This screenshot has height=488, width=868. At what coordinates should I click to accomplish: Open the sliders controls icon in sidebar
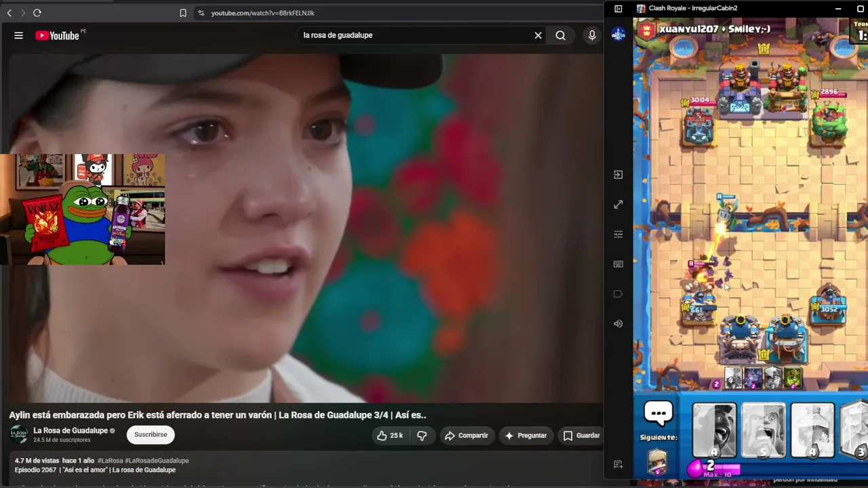(x=618, y=235)
